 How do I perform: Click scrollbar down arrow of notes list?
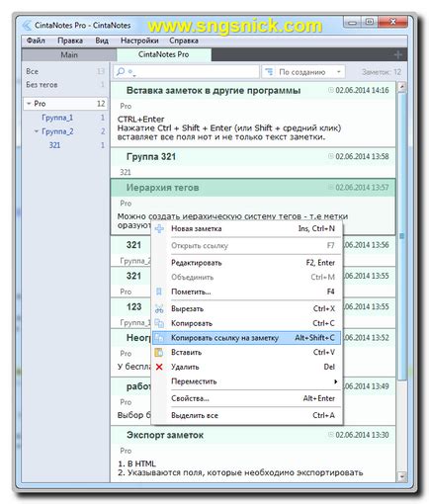[x=401, y=475]
